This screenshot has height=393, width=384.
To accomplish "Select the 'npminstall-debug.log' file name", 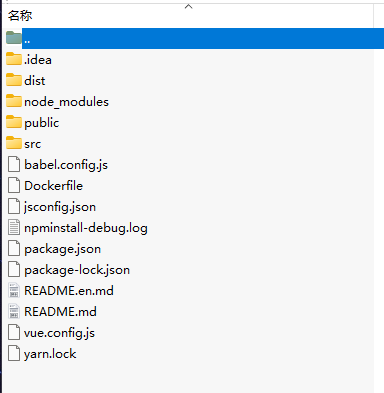I will click(x=86, y=228).
